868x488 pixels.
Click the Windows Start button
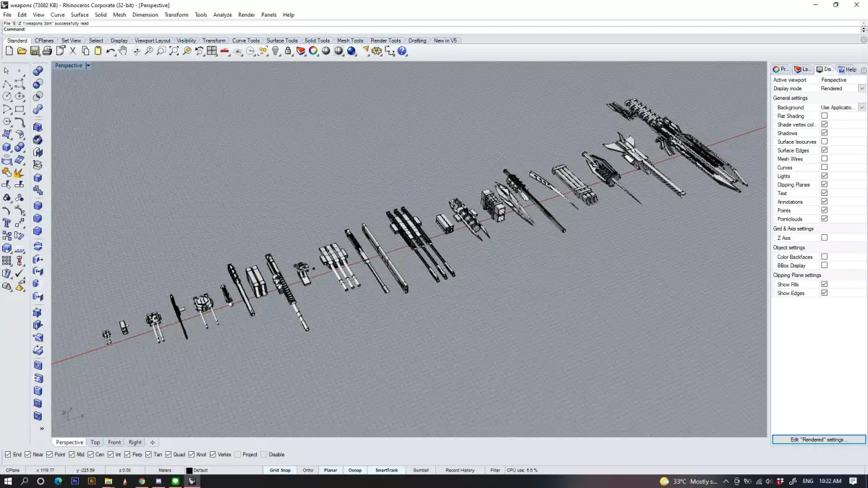[8, 481]
